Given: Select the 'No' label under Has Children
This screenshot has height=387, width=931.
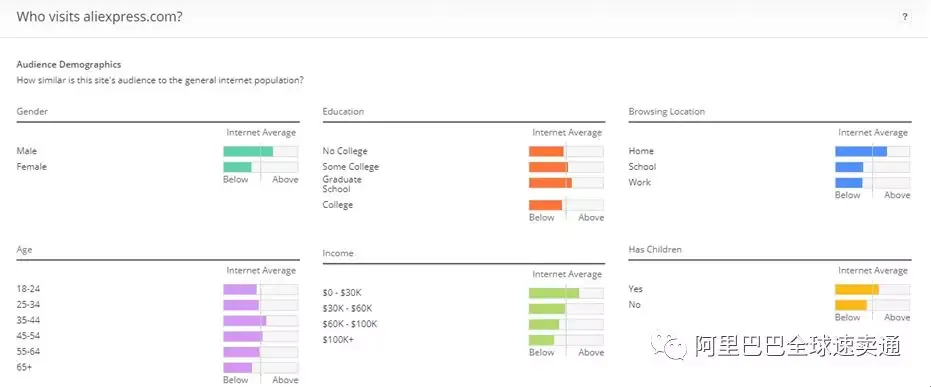Looking at the screenshot, I should coord(635,304).
